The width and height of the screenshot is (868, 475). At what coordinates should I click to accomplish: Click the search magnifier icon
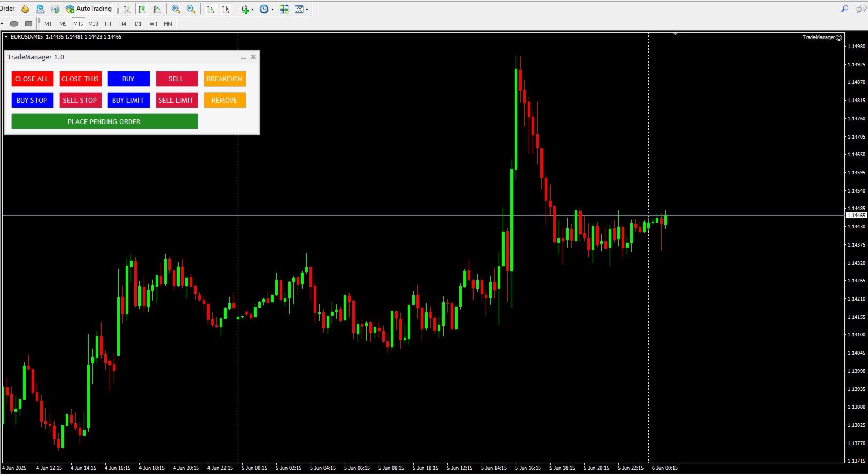[844, 9]
